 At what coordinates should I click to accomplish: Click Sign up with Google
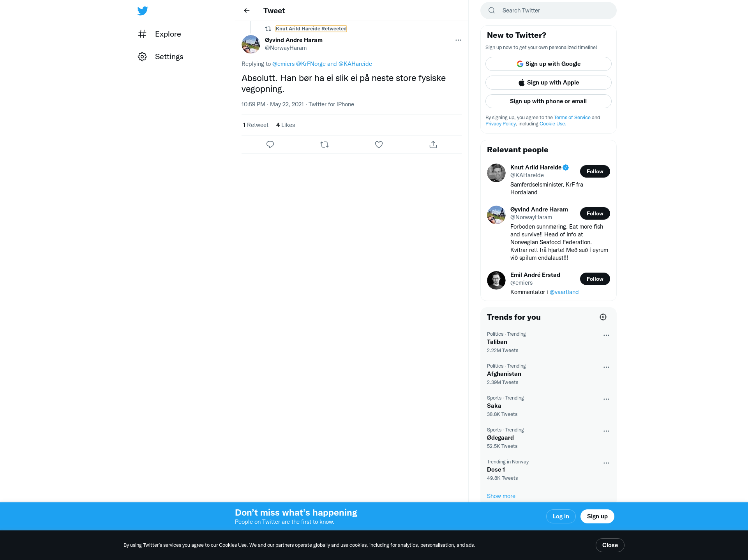[x=549, y=64]
